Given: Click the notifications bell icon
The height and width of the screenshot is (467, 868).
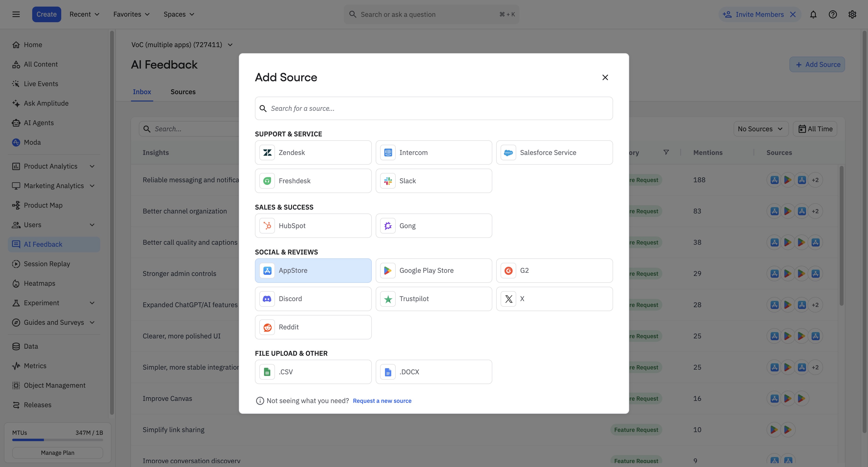Looking at the screenshot, I should [813, 14].
